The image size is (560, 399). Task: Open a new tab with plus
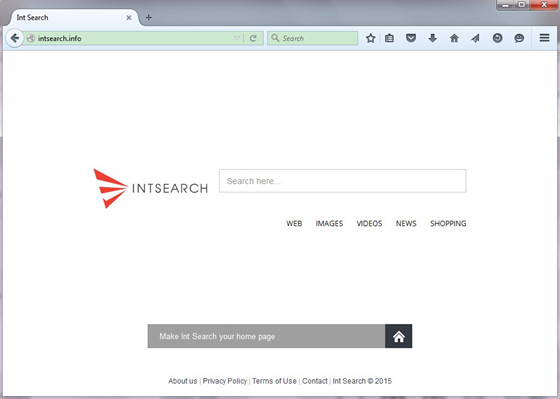[149, 18]
